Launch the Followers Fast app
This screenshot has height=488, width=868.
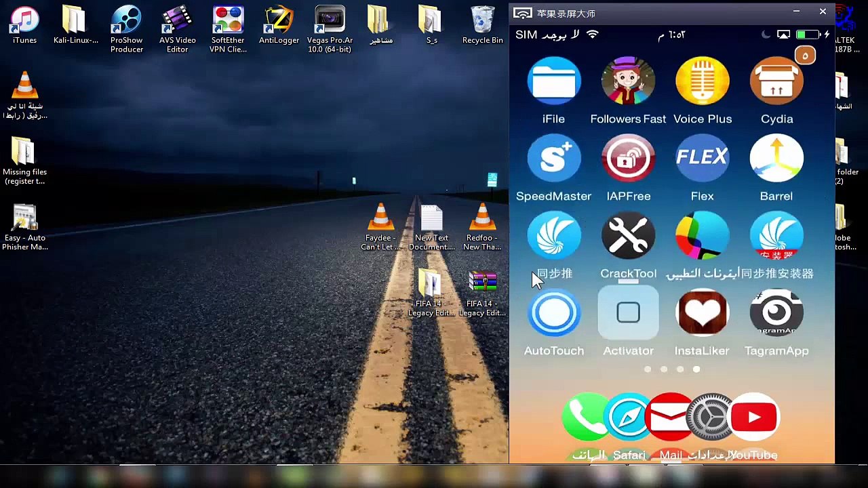[628, 82]
